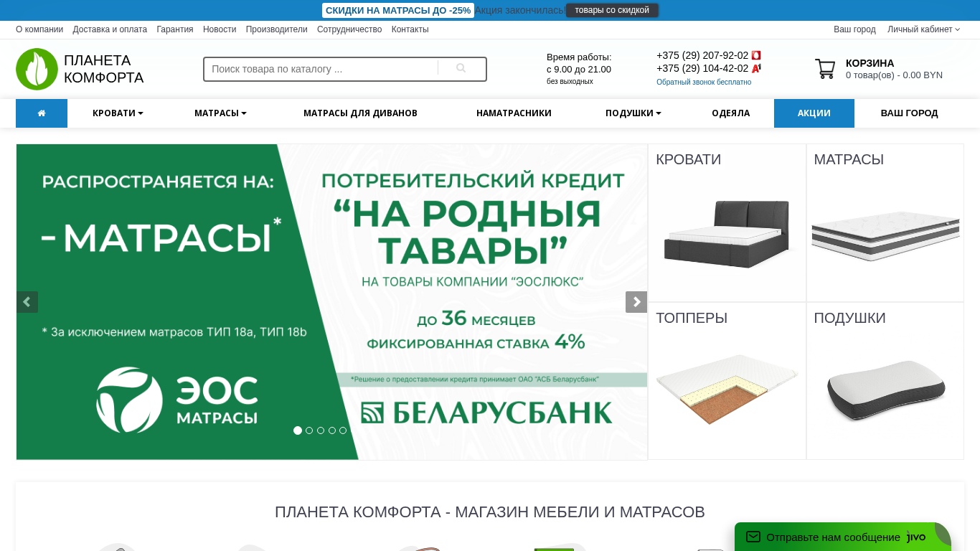Open Матрасы для диванов menu item
Viewport: 980px width, 551px height.
coord(360,113)
